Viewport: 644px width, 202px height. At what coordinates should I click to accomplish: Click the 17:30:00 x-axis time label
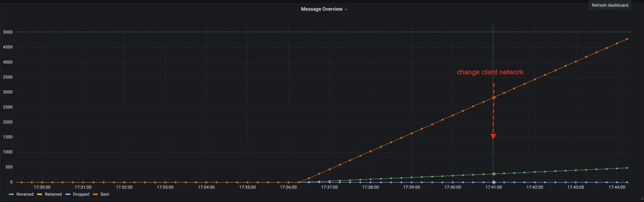42,187
